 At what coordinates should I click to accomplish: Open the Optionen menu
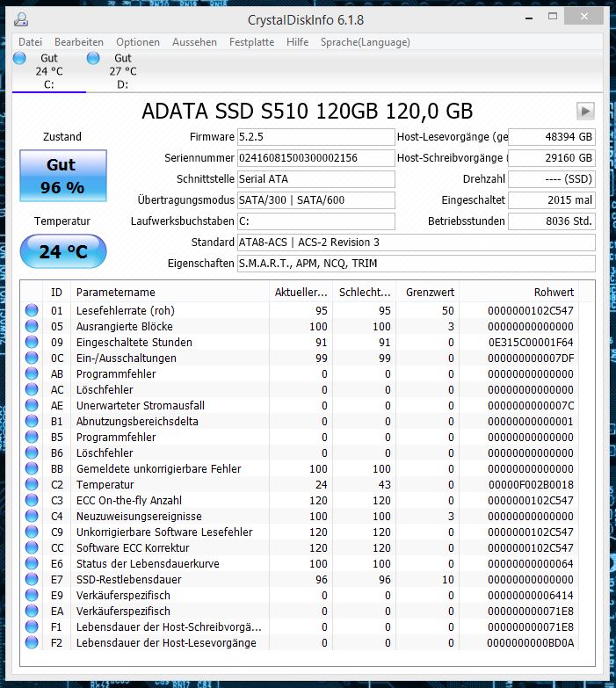tap(138, 42)
